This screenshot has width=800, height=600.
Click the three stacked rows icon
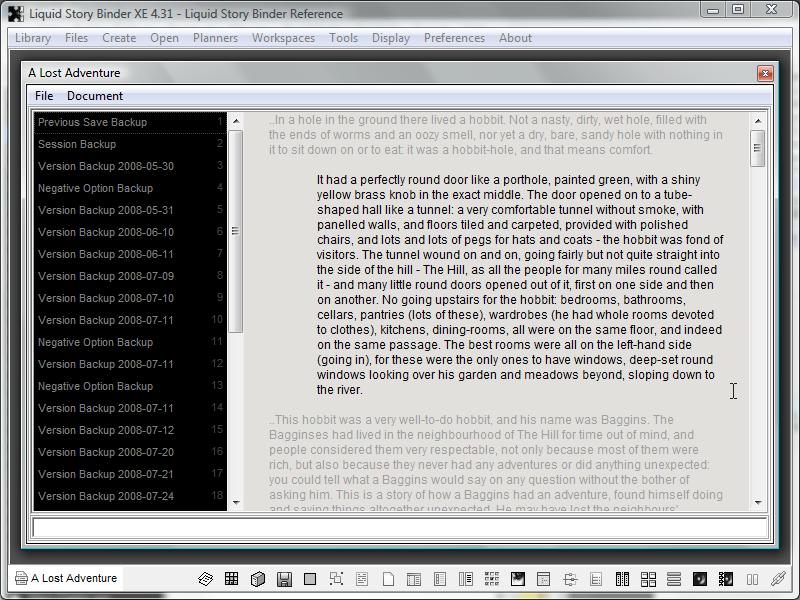tap(674, 579)
